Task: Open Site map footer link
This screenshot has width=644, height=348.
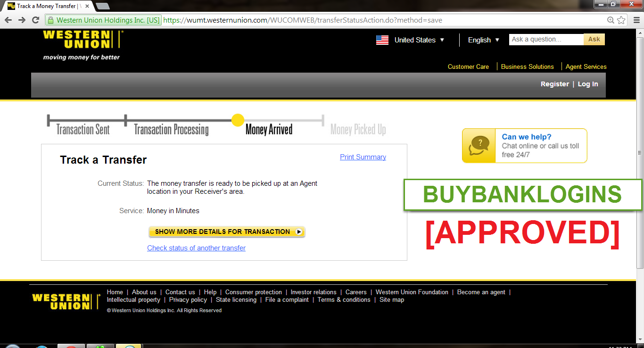Action: point(392,299)
